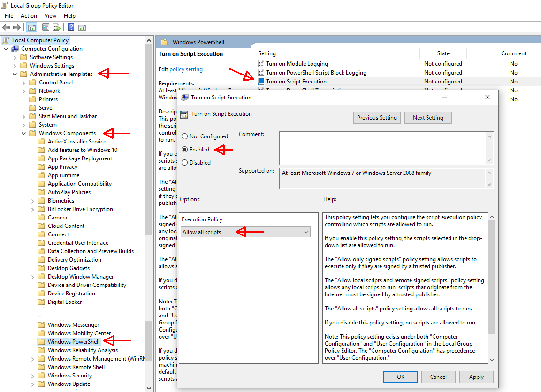Image resolution: width=541 pixels, height=392 pixels.
Task: Click the show/hide action pane icon
Action: [82, 28]
